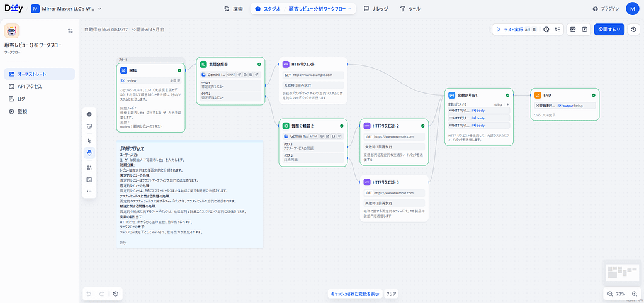
Task: Click キャッシュされた変数を表示 button
Action: [x=355, y=294]
